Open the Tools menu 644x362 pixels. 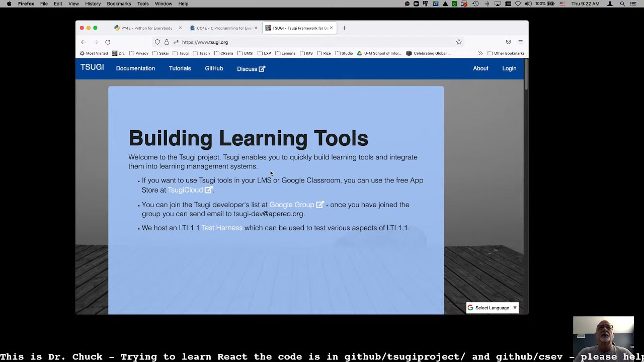coord(143,4)
